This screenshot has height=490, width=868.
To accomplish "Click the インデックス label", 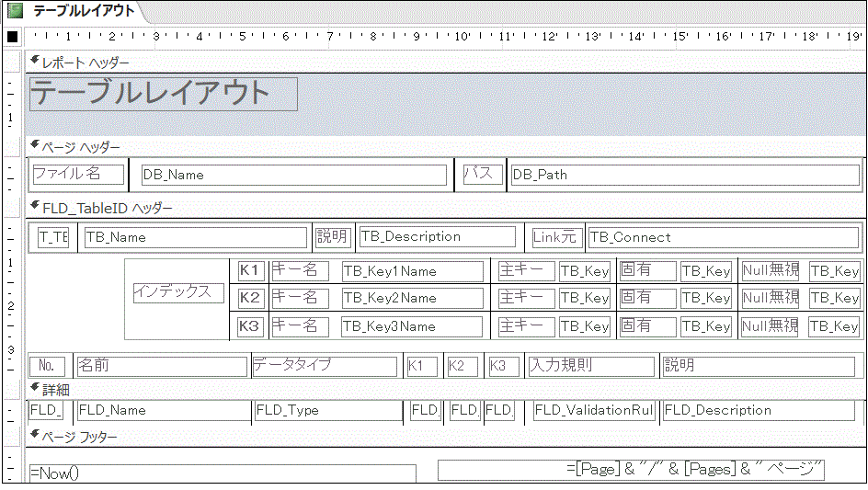I will tap(178, 291).
